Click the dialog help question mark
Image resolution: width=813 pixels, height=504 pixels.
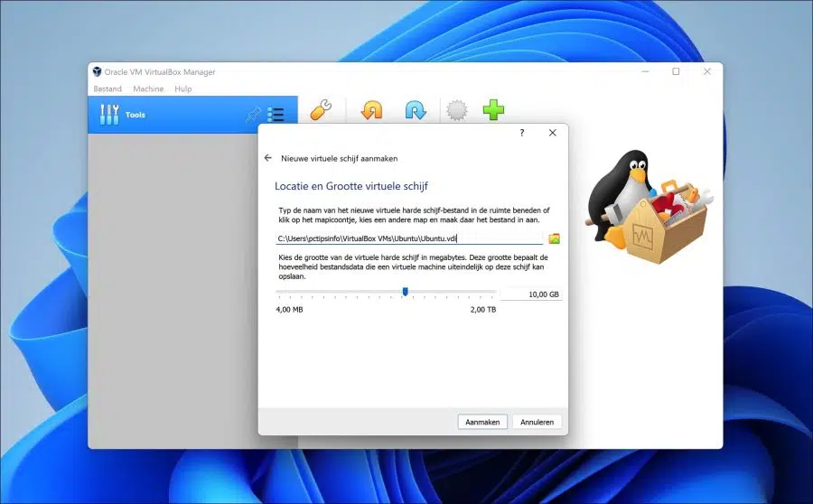(x=522, y=133)
